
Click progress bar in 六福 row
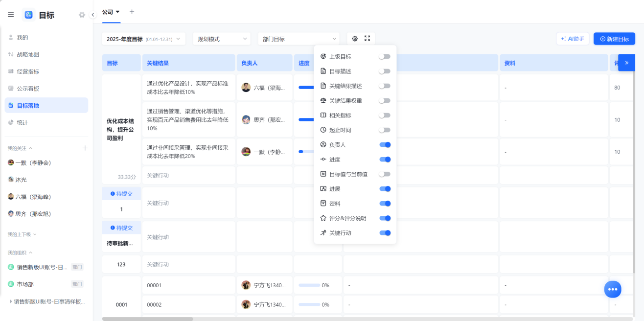(x=306, y=88)
